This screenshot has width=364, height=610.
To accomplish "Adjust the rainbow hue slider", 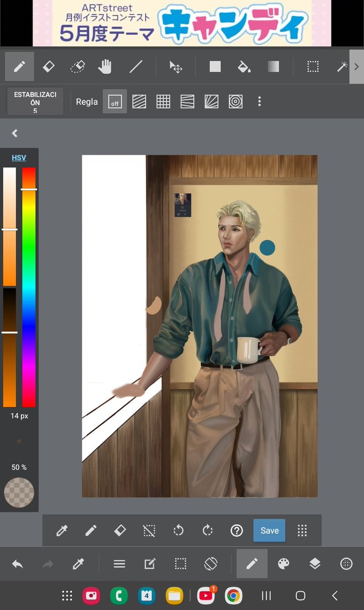I will (x=29, y=287).
